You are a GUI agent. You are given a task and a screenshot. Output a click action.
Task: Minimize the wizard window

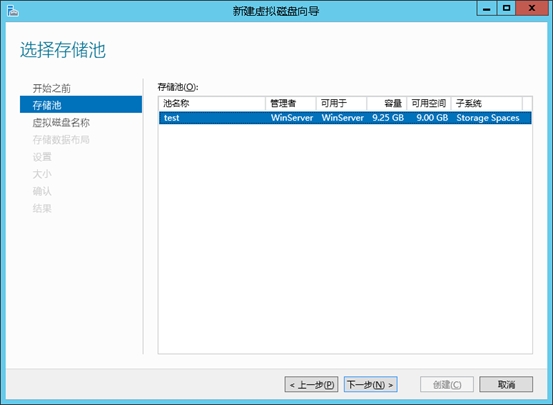tap(487, 8)
